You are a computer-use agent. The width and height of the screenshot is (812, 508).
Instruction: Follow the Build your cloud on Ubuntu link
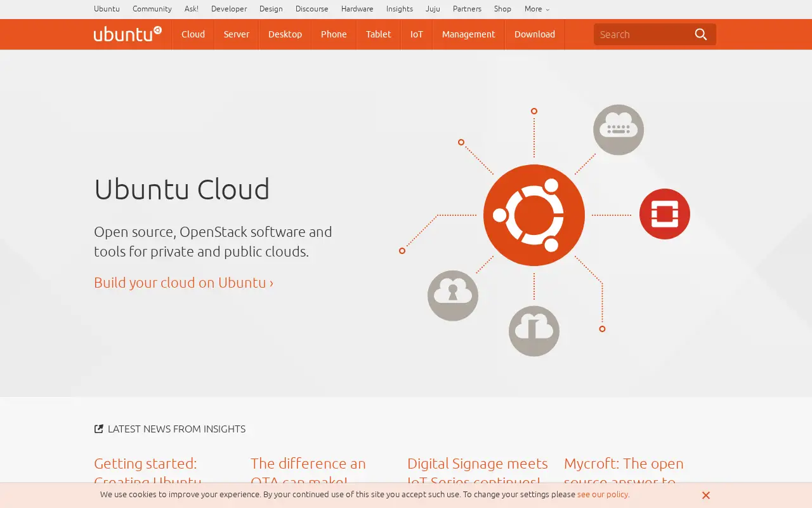(183, 283)
